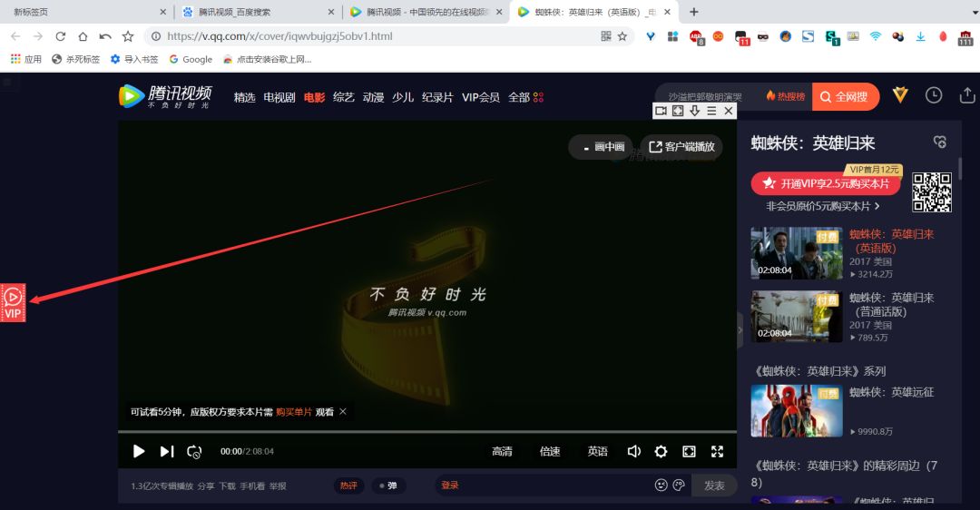This screenshot has width=980, height=510.
Task: Enable 画中画 picture-in-picture
Action: point(601,147)
